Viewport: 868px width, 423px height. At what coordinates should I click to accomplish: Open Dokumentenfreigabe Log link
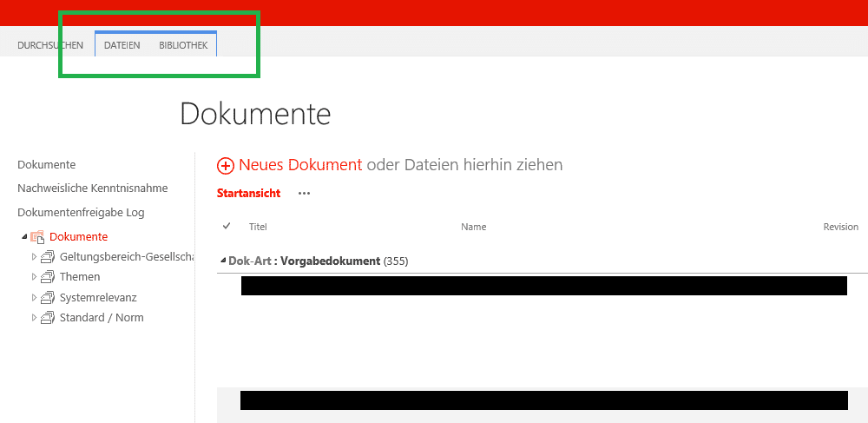tap(81, 212)
